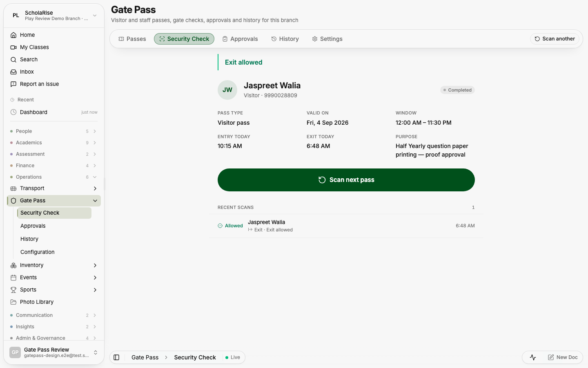Click the Scan another button

555,39
